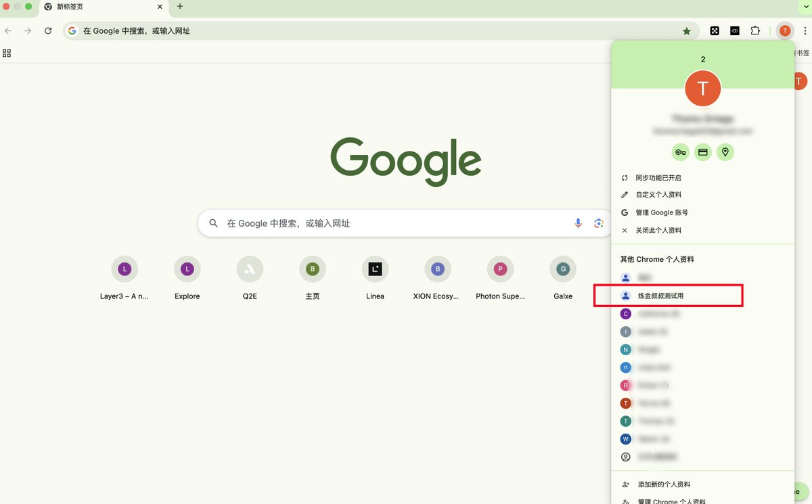Click the large orange T avatar in panel
812x504 pixels.
703,88
